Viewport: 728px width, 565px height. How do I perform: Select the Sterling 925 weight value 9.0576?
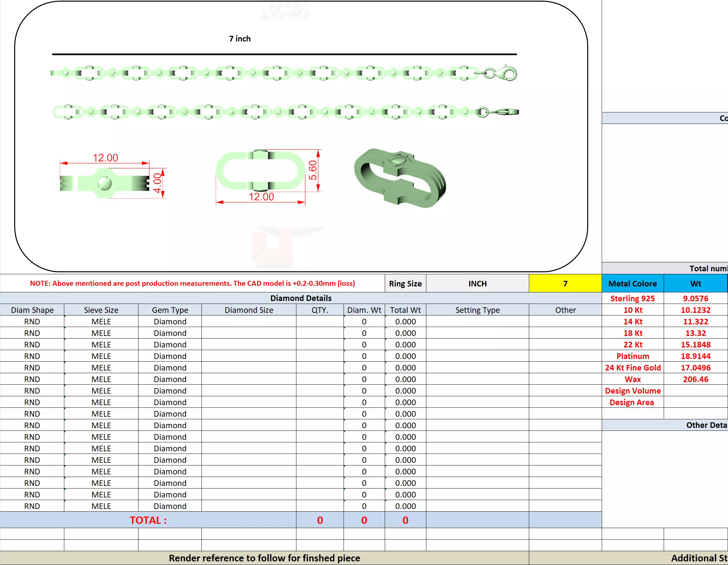pyautogui.click(x=695, y=298)
